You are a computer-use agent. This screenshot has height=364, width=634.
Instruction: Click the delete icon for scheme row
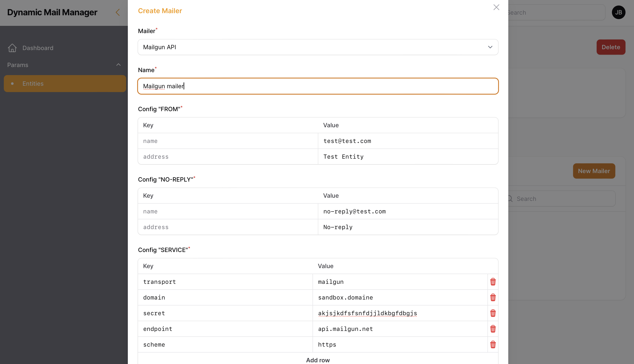click(492, 344)
